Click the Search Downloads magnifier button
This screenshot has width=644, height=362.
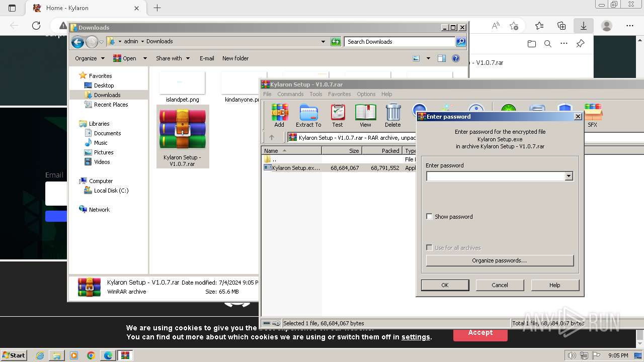click(460, 42)
